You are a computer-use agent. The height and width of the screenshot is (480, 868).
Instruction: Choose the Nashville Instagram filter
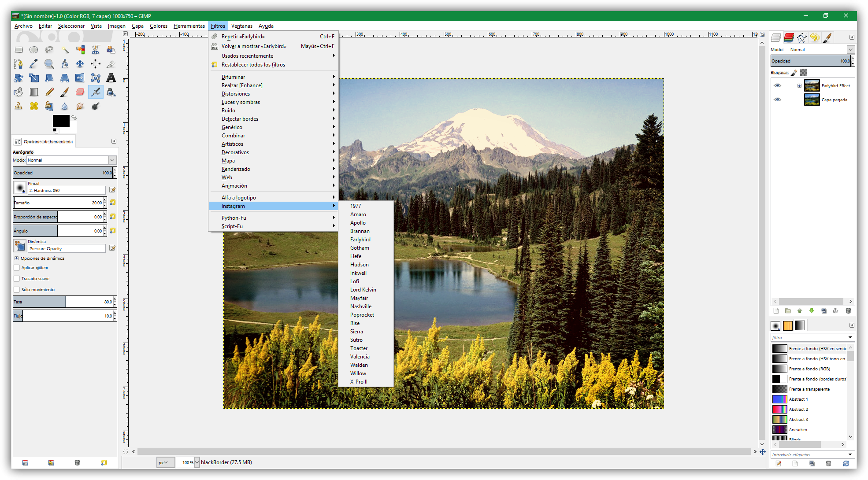point(361,306)
